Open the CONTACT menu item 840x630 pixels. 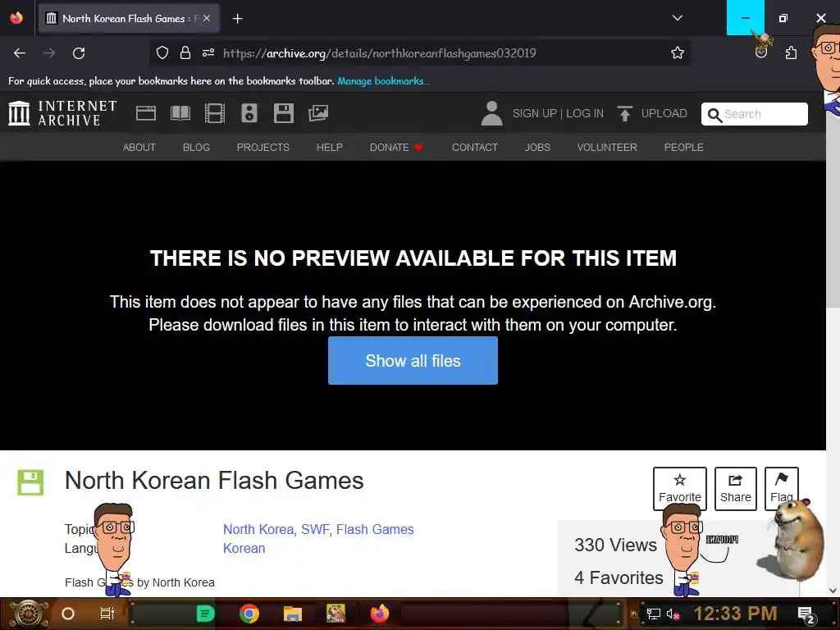pos(475,148)
